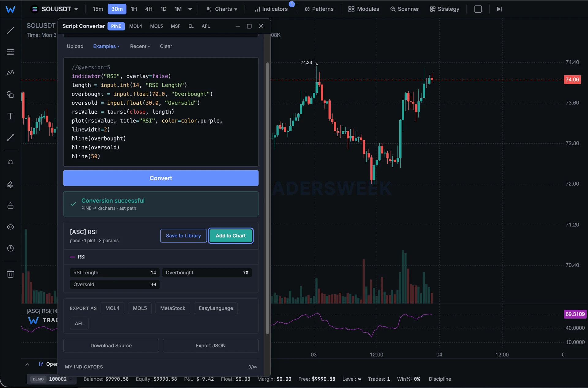Export as AFL
Image resolution: width=588 pixels, height=388 pixels.
point(79,324)
